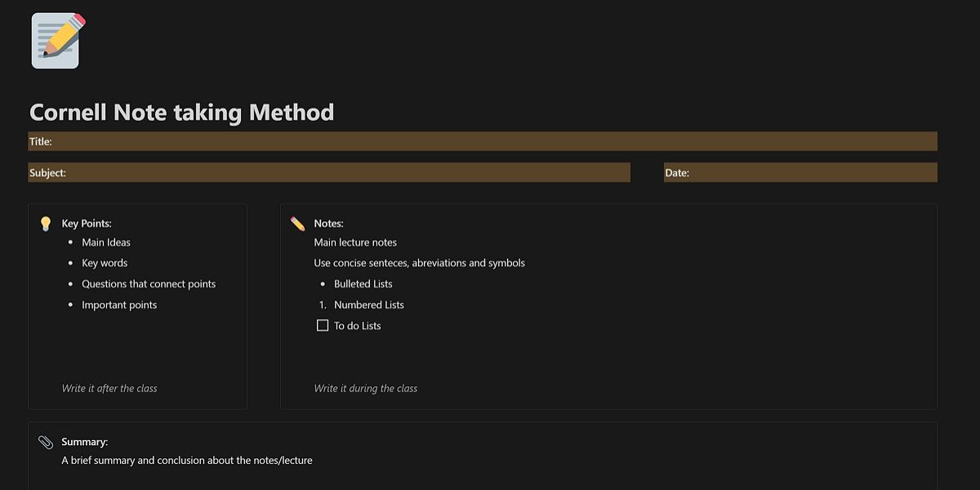Click the Main lecture notes line
This screenshot has height=490, width=980.
(354, 242)
